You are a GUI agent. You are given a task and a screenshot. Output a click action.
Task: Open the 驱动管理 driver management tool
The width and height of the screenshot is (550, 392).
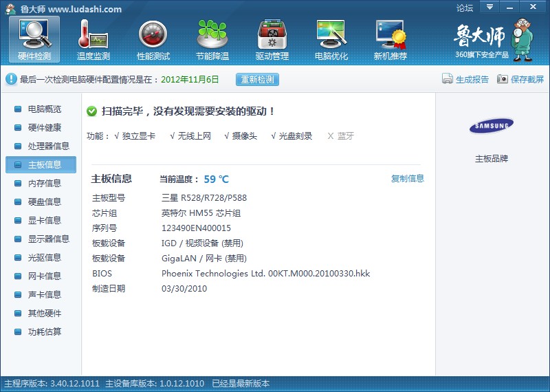pos(272,39)
